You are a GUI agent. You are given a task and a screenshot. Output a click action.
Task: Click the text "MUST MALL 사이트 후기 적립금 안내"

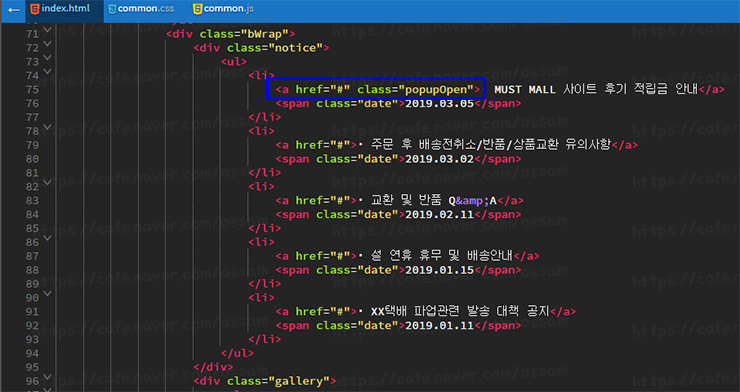(596, 90)
